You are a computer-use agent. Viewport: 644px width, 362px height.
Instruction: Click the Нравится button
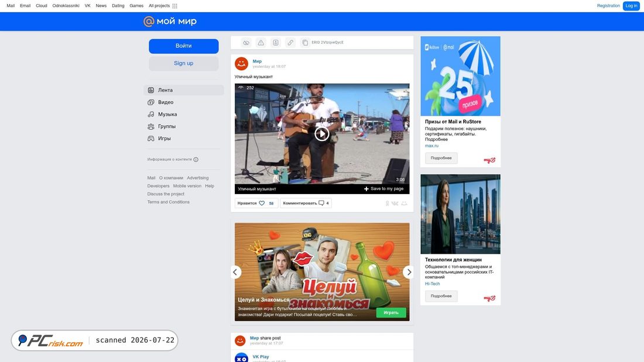coord(256,203)
